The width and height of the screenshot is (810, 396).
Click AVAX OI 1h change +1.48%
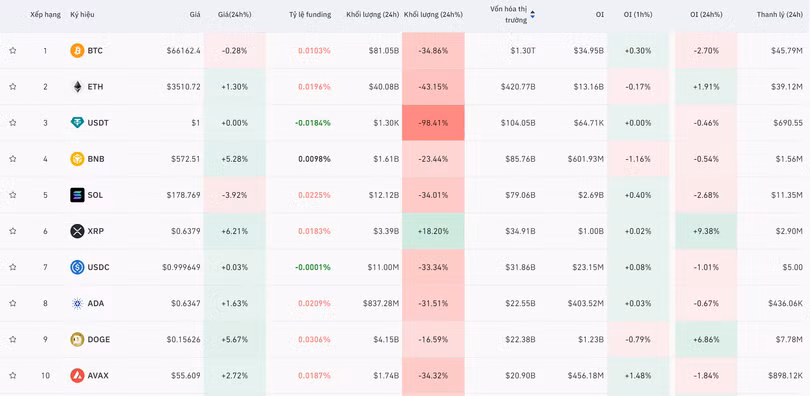[x=638, y=376]
